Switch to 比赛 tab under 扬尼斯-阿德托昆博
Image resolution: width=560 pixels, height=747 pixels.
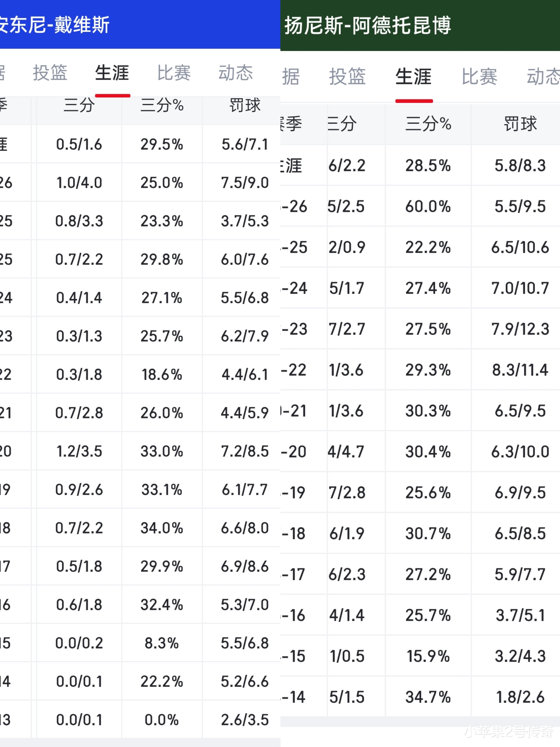(x=479, y=76)
